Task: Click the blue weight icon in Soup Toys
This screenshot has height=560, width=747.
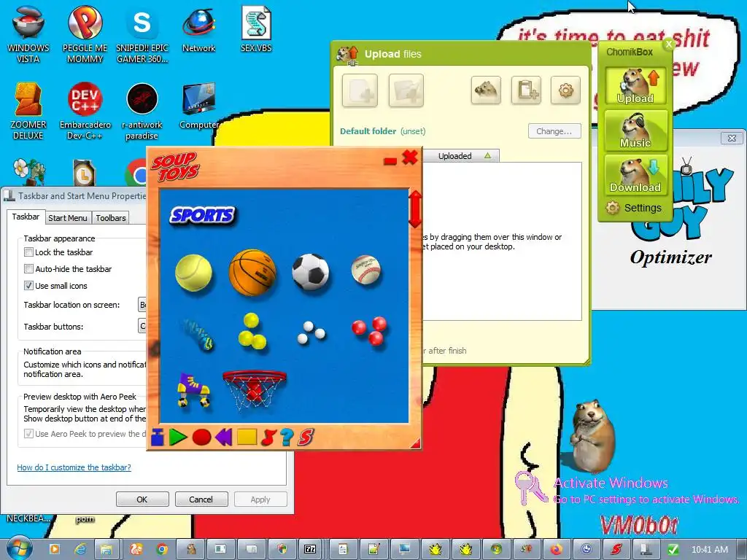Action: (158, 437)
